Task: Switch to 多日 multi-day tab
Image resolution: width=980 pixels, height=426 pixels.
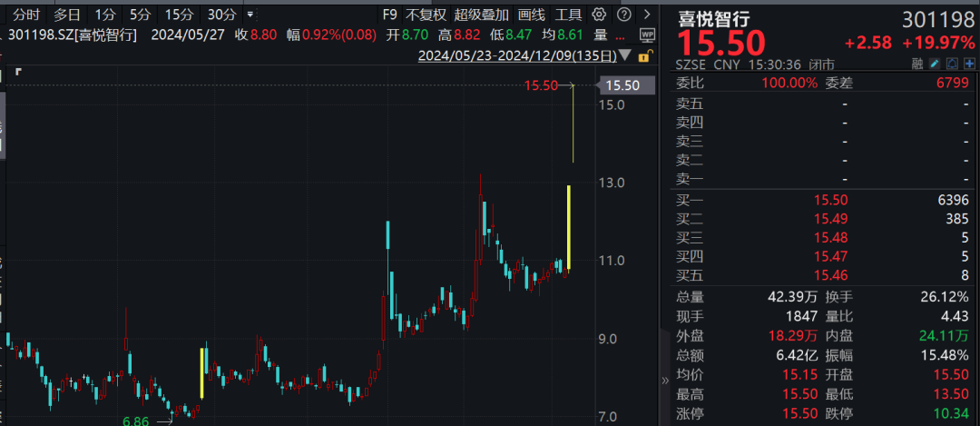Action: pyautogui.click(x=67, y=14)
